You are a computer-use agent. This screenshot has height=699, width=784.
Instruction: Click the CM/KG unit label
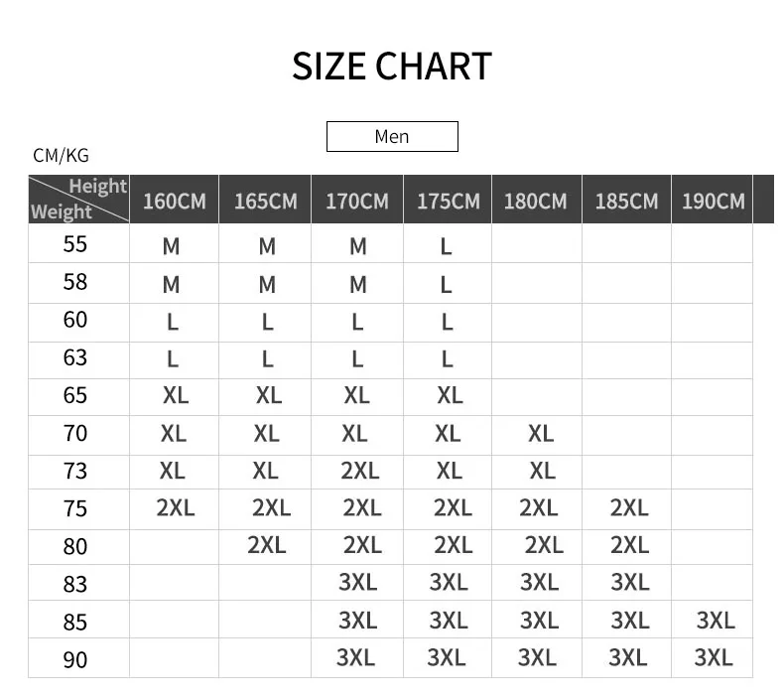61,155
